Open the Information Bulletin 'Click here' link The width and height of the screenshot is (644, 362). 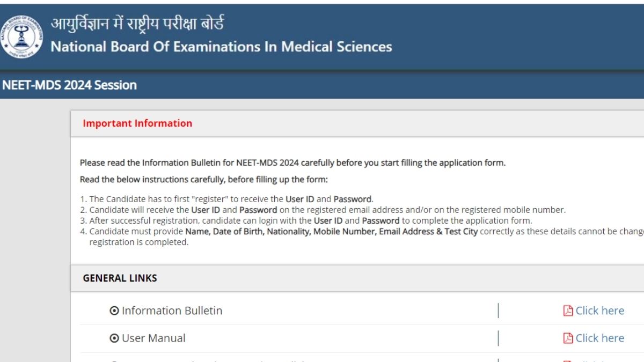pos(599,311)
